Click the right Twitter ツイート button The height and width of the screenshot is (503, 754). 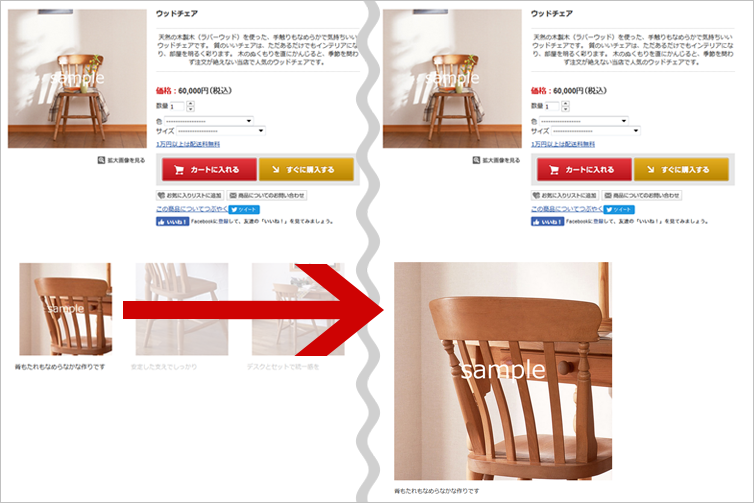tap(619, 209)
